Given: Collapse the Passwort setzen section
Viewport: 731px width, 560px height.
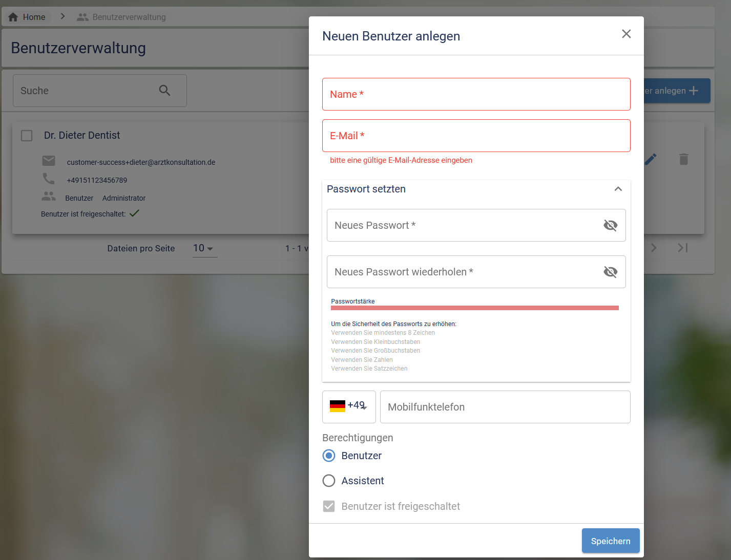Looking at the screenshot, I should (x=618, y=189).
